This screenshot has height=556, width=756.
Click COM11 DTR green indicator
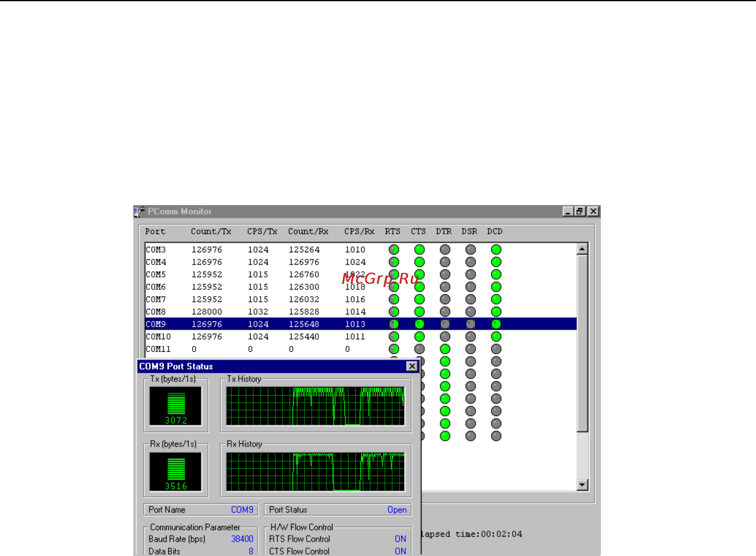point(445,349)
